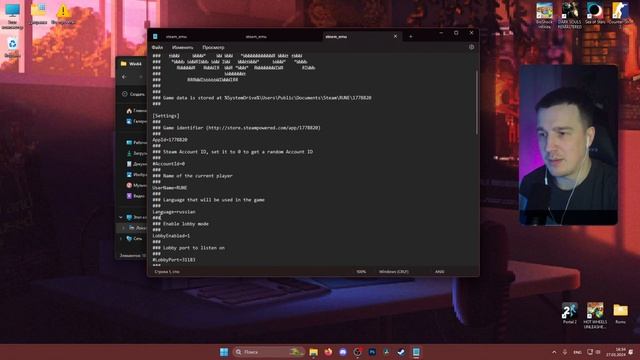Open the Windows Start button
Image resolution: width=640 pixels, height=360 pixels.
(x=224, y=352)
